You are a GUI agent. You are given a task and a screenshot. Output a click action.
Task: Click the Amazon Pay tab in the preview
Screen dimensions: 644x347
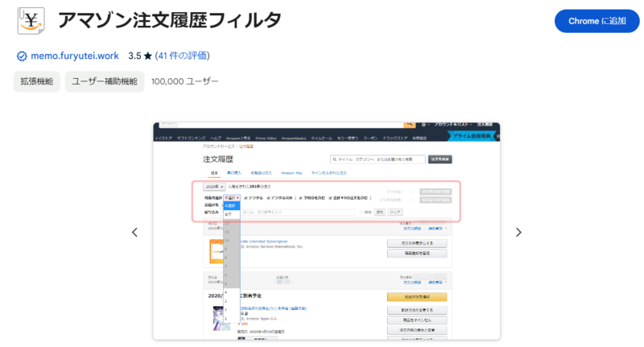[291, 173]
